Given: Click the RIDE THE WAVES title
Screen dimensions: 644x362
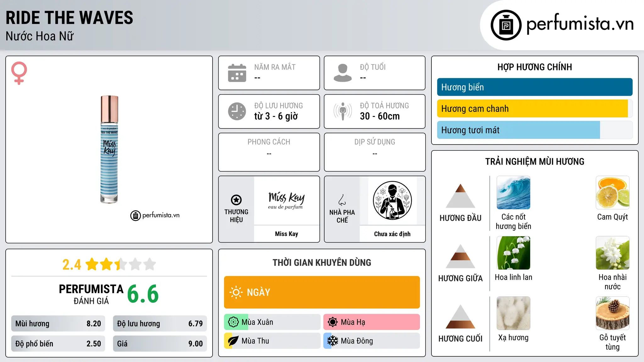Looking at the screenshot, I should (69, 18).
